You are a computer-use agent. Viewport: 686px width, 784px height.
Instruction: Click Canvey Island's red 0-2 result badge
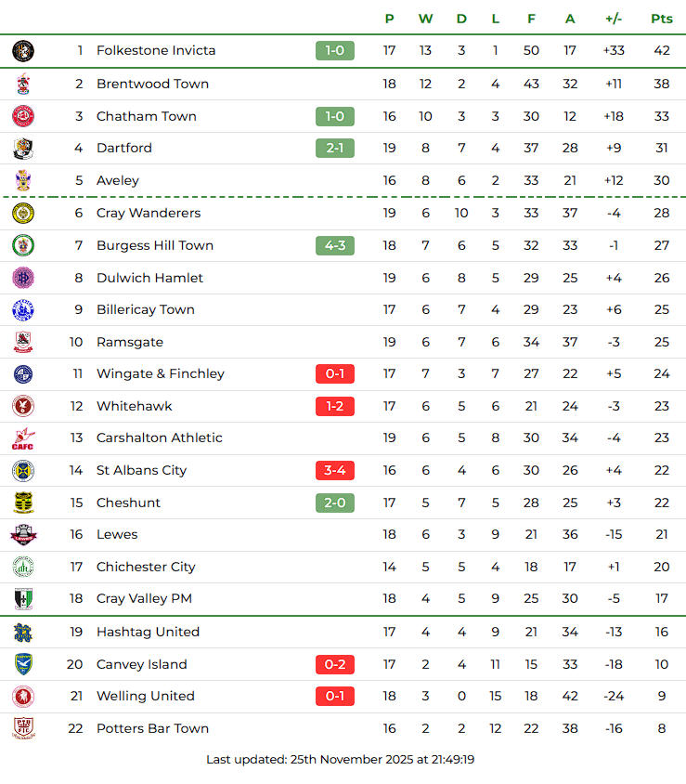(335, 664)
